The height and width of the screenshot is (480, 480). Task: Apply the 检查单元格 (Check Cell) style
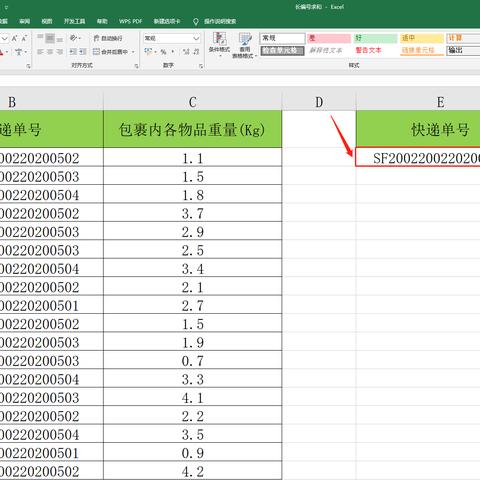click(282, 50)
